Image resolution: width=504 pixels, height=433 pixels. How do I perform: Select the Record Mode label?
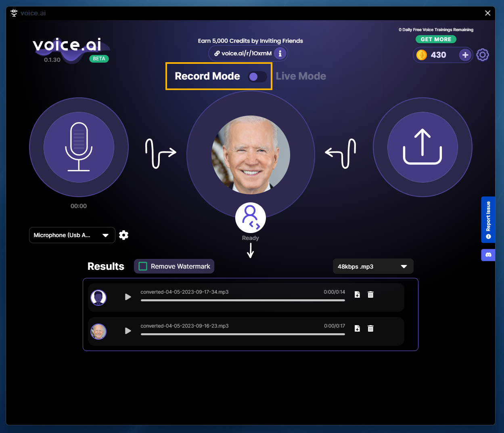tap(207, 76)
